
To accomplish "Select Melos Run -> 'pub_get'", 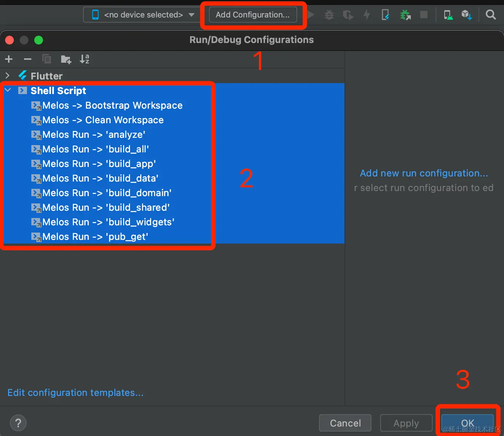I will coord(95,237).
